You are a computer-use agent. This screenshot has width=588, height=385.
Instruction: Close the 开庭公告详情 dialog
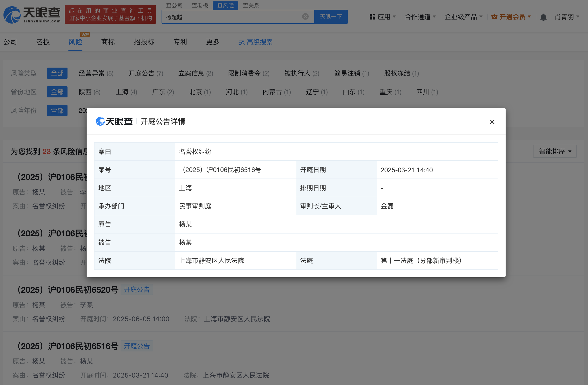492,122
